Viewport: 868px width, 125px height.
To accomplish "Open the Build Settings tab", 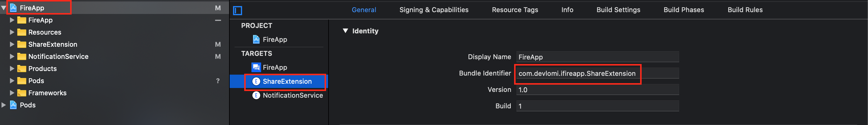I will [x=618, y=10].
